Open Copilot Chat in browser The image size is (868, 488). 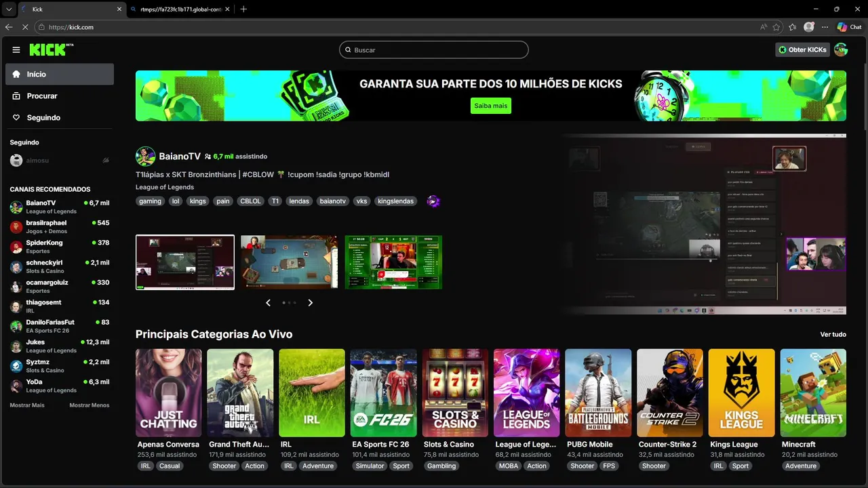click(850, 27)
